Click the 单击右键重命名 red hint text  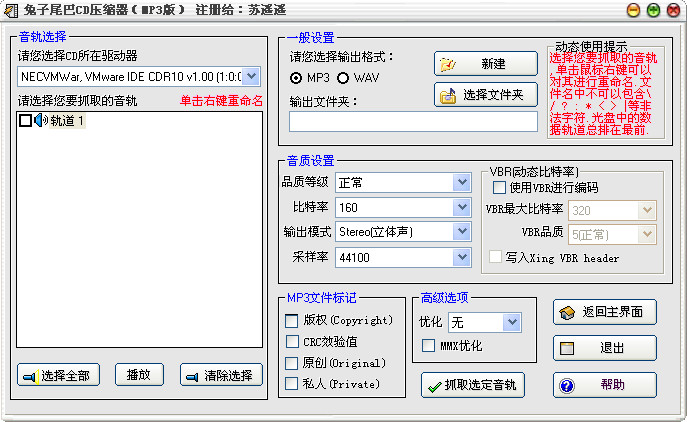(221, 101)
